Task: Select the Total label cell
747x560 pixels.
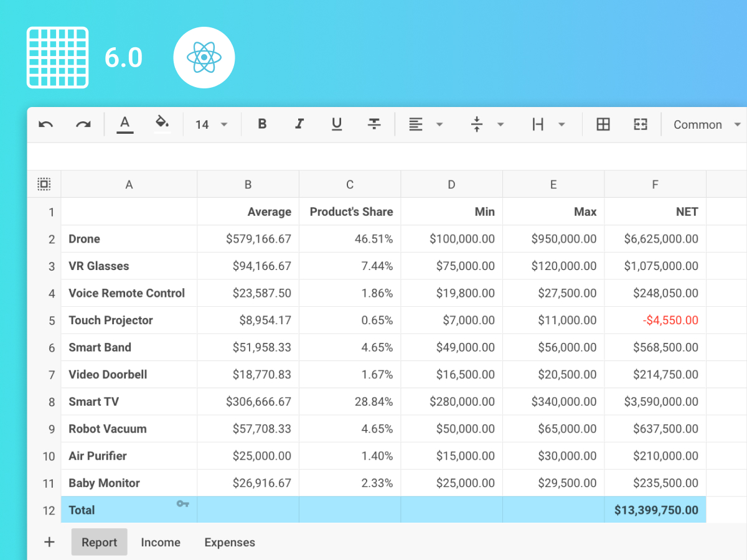Action: click(129, 510)
